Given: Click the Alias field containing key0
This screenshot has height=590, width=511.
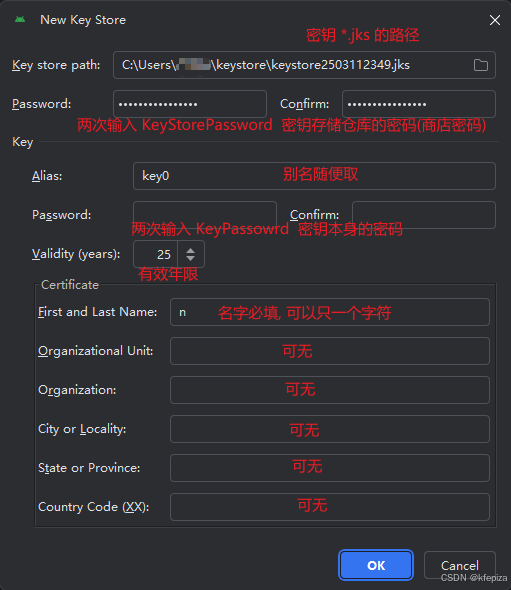Looking at the screenshot, I should (314, 176).
